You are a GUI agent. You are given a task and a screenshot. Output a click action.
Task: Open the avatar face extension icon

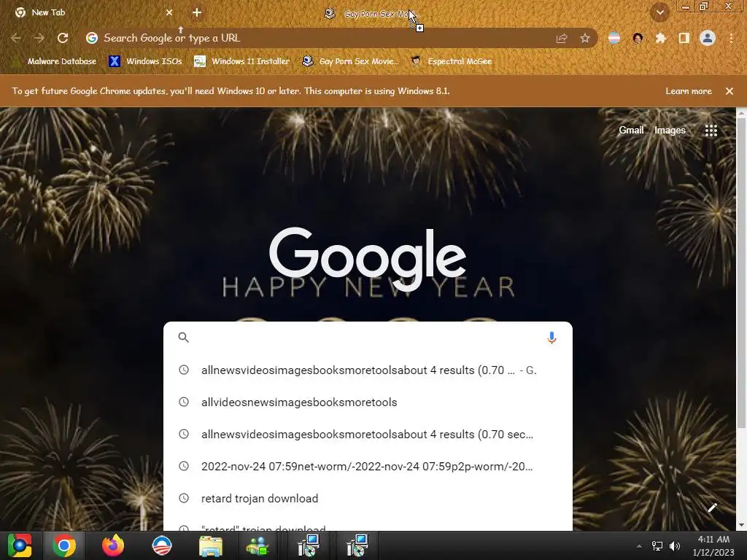coord(638,38)
